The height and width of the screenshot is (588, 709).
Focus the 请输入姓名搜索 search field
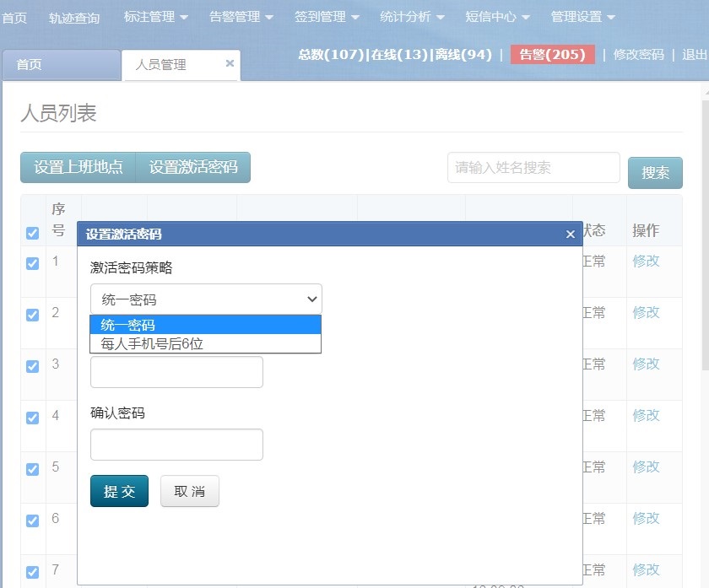click(533, 168)
